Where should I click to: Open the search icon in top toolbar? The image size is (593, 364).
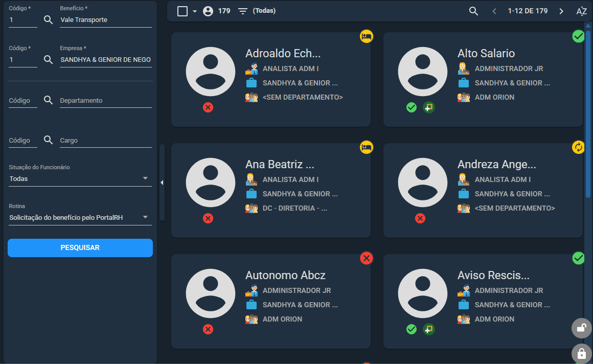click(x=473, y=11)
